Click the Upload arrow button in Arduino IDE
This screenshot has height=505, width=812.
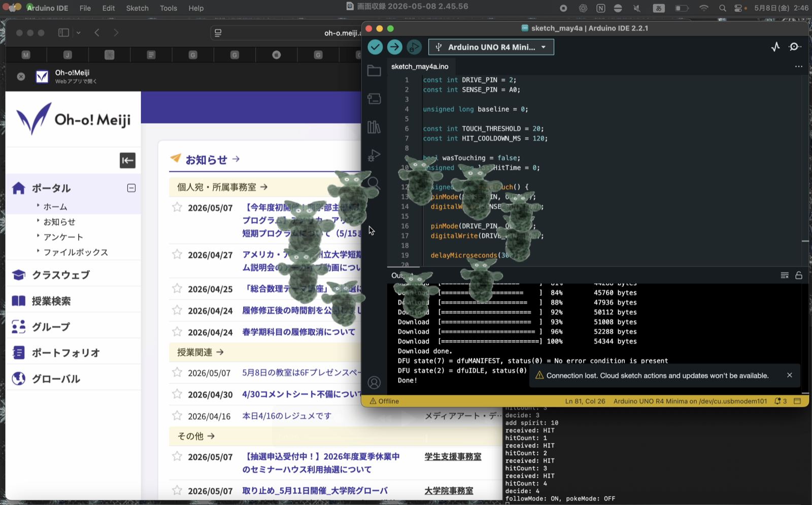[394, 47]
